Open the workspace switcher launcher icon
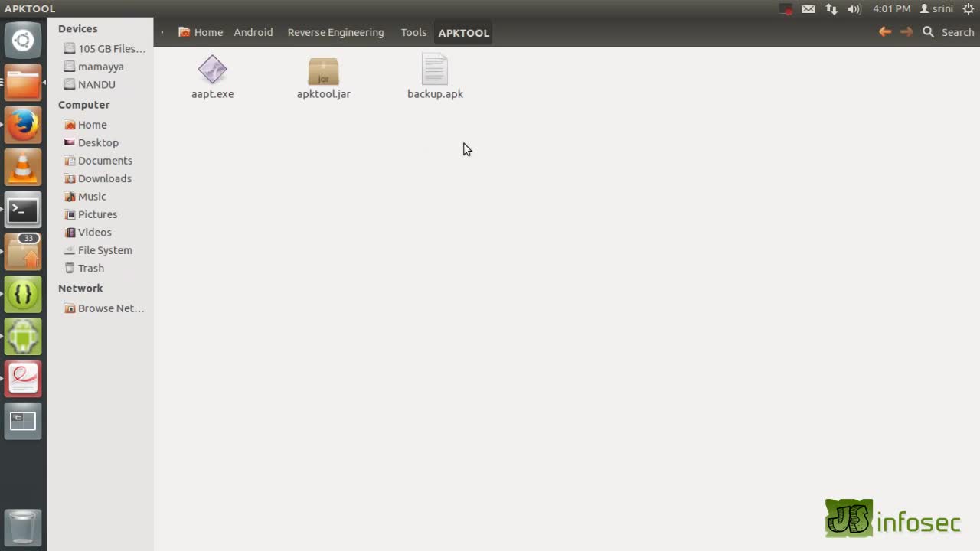 (23, 420)
